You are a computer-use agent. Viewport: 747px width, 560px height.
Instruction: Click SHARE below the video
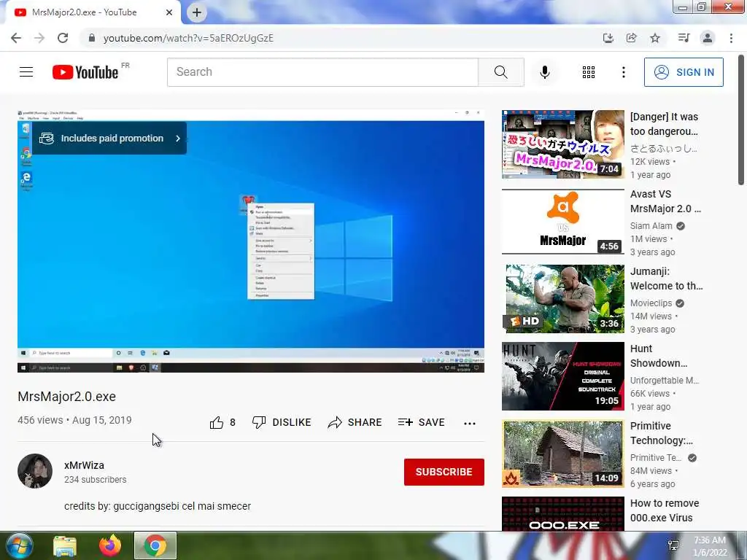[x=355, y=422]
